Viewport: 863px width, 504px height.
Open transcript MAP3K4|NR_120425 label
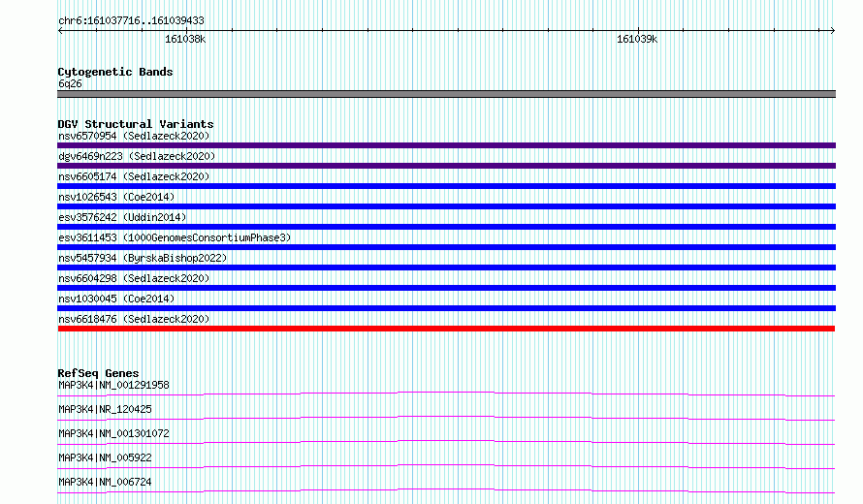point(105,409)
